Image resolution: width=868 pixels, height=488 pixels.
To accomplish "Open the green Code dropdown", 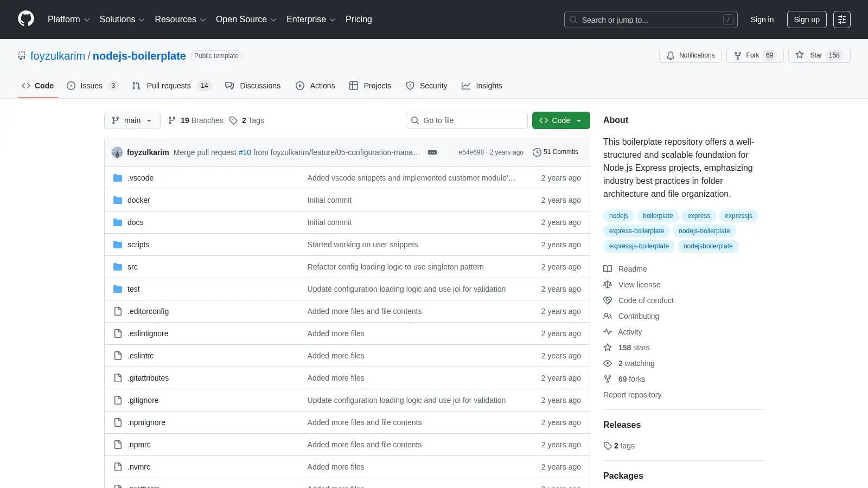I will [x=561, y=120].
